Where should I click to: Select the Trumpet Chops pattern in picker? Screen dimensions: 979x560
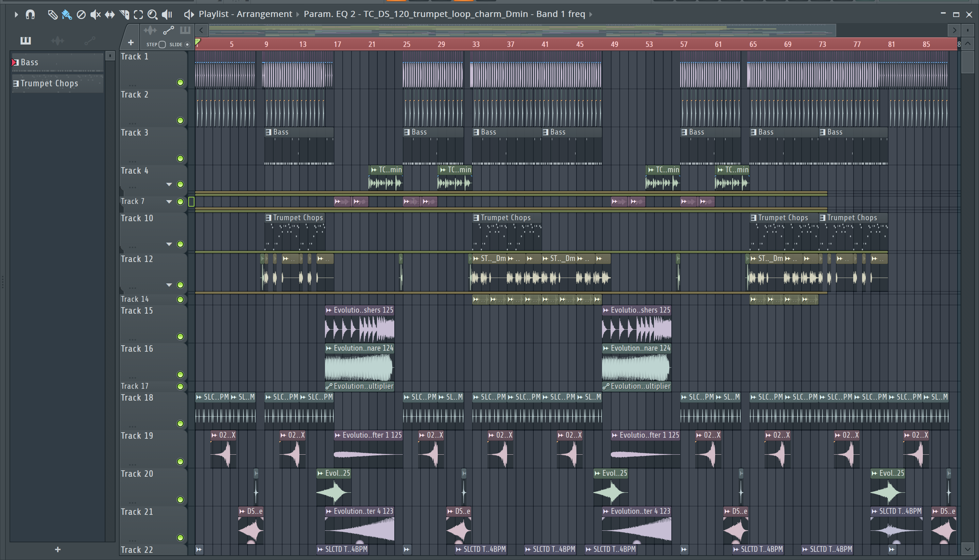(x=57, y=84)
